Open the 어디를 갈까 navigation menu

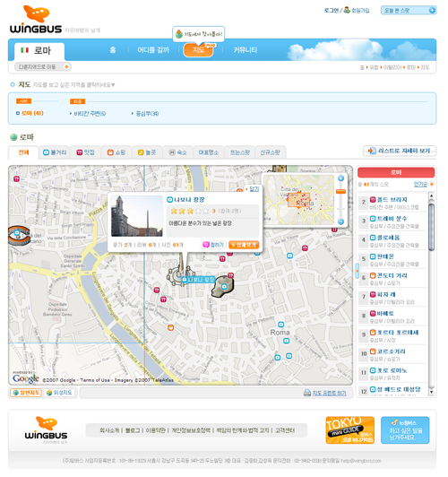pos(153,50)
